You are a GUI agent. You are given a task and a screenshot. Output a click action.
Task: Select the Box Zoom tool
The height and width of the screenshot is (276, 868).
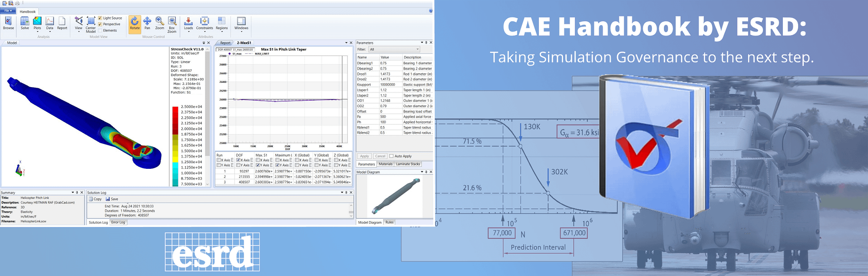tap(172, 25)
